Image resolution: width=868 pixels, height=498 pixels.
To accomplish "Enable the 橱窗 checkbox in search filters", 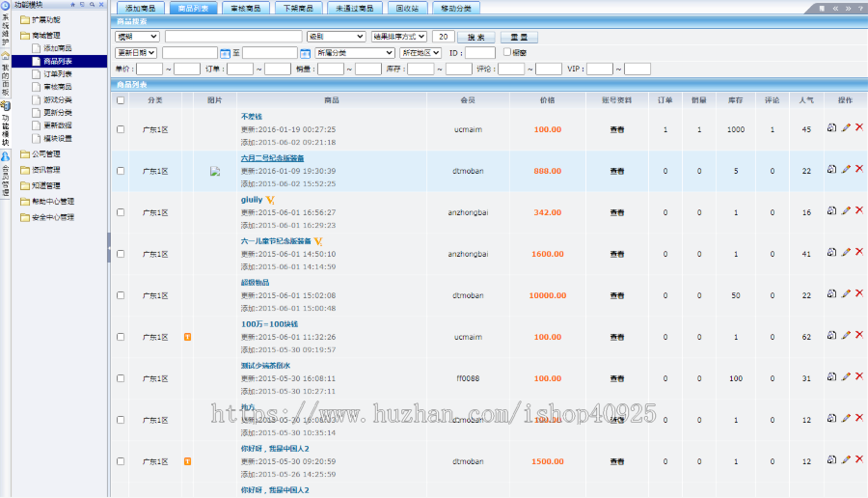I will coord(507,52).
